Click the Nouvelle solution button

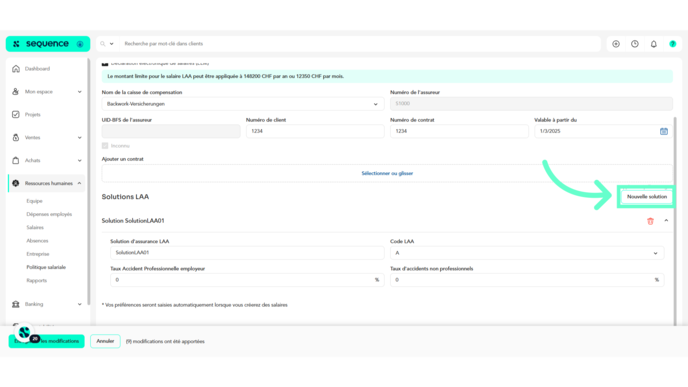pyautogui.click(x=646, y=197)
